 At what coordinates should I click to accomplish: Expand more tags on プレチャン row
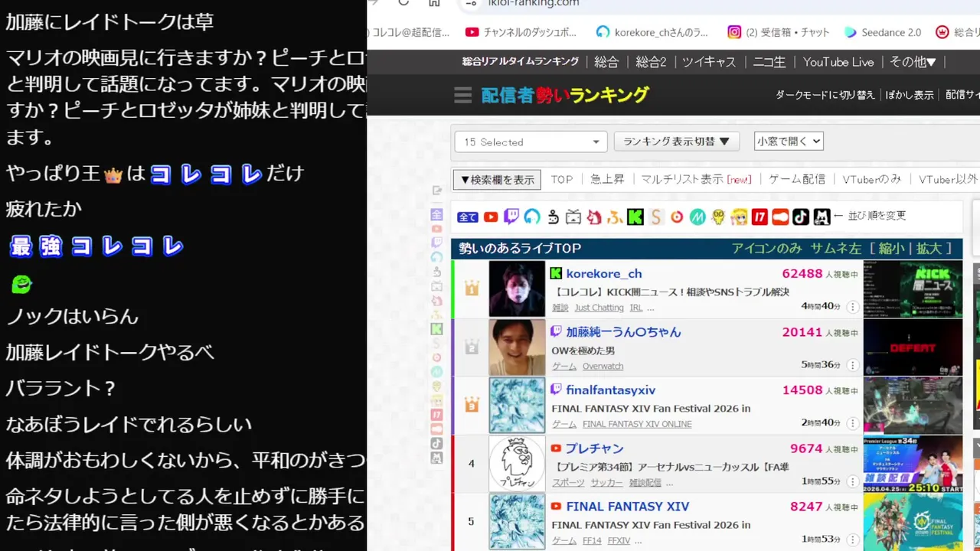(x=669, y=482)
